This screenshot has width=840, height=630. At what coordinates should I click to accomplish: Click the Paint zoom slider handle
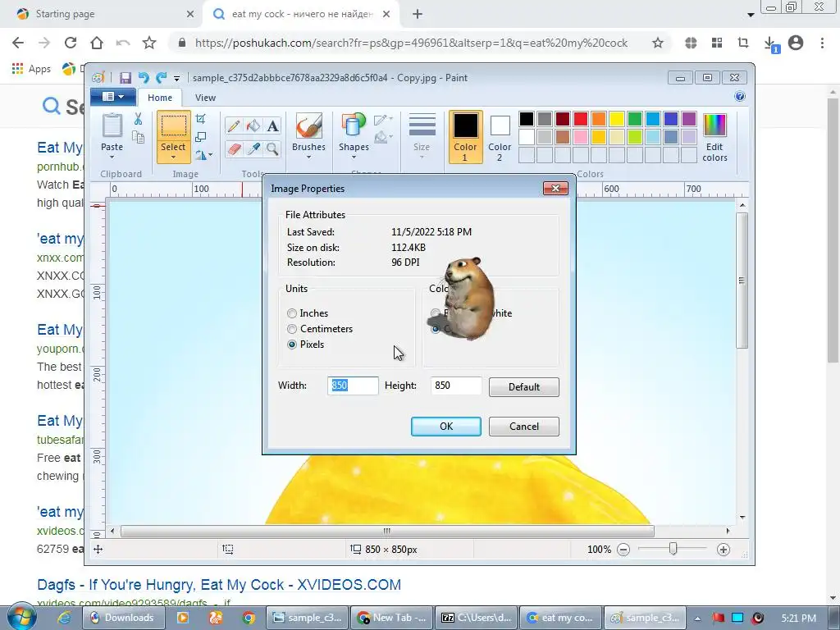coord(673,549)
